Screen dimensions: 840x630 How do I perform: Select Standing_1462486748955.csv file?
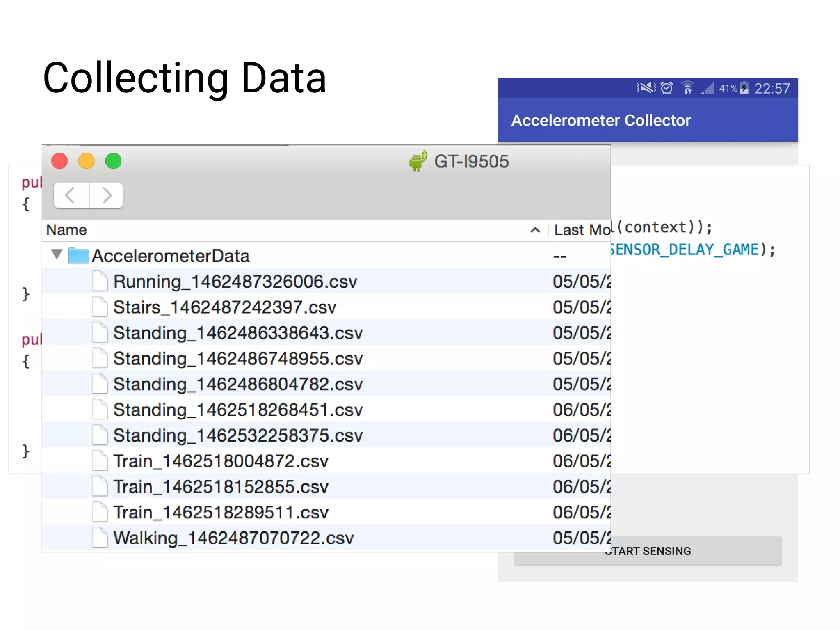[326, 358]
